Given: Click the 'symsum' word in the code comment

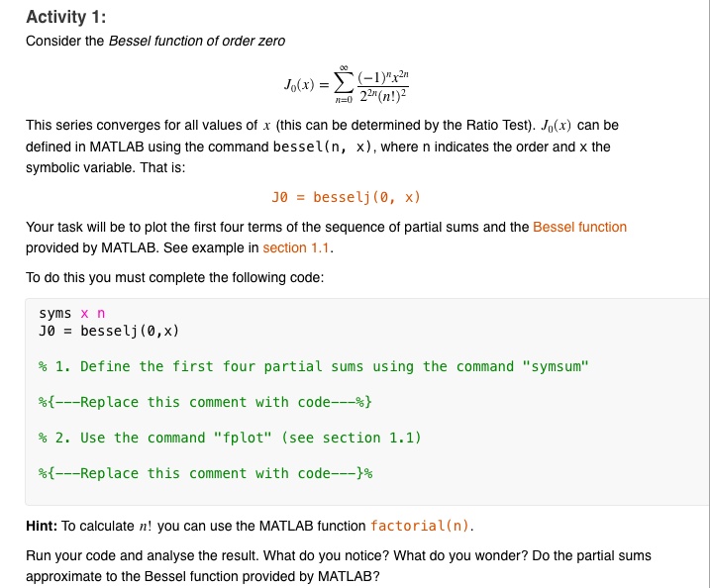Looking at the screenshot, I should click(556, 366).
